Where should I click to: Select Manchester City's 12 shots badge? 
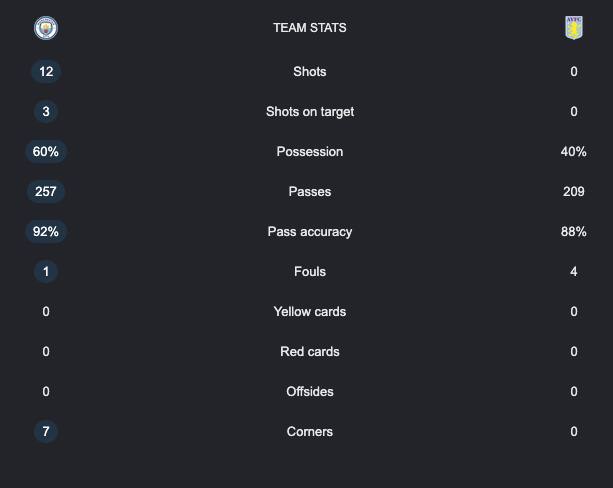46,72
